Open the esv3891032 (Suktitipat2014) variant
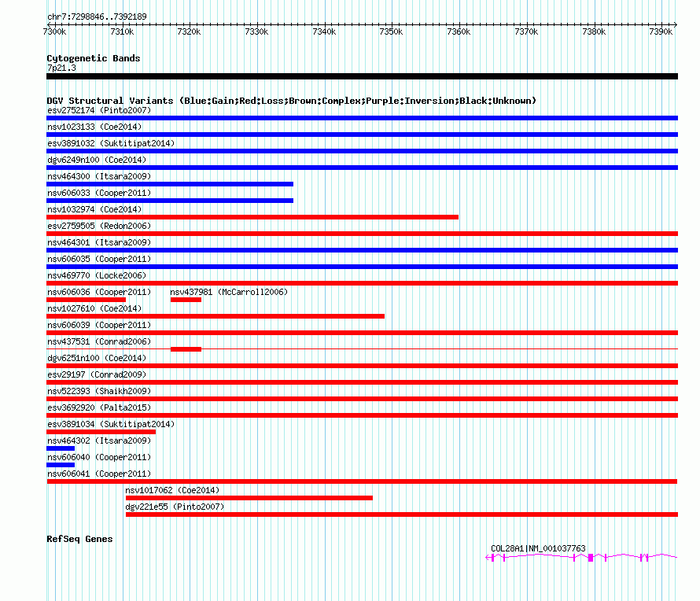700x601 pixels. tap(111, 143)
